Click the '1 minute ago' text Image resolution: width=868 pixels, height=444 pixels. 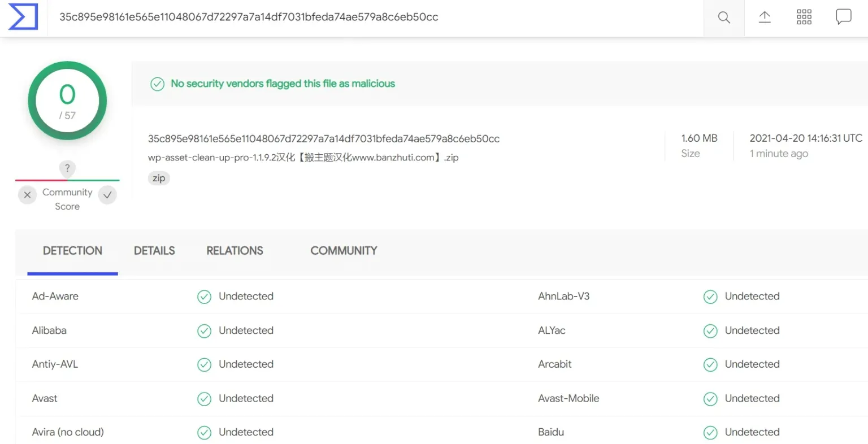pyautogui.click(x=779, y=154)
